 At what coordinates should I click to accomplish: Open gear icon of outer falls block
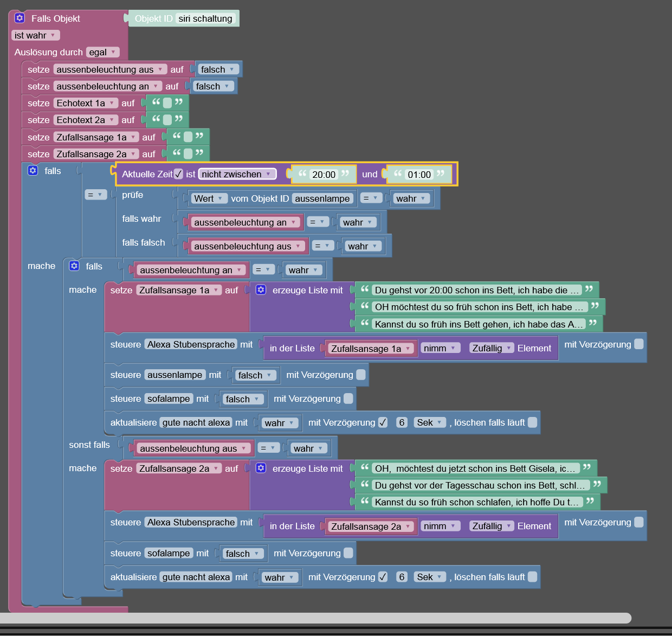(33, 170)
